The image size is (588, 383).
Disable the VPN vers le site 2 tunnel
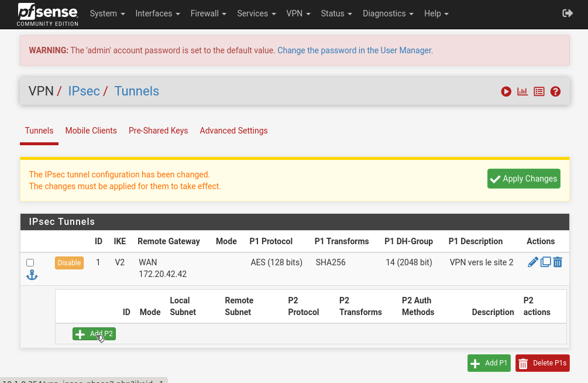[x=69, y=263]
